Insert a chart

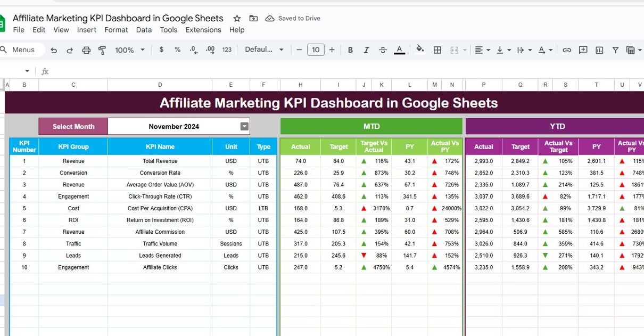pos(599,50)
